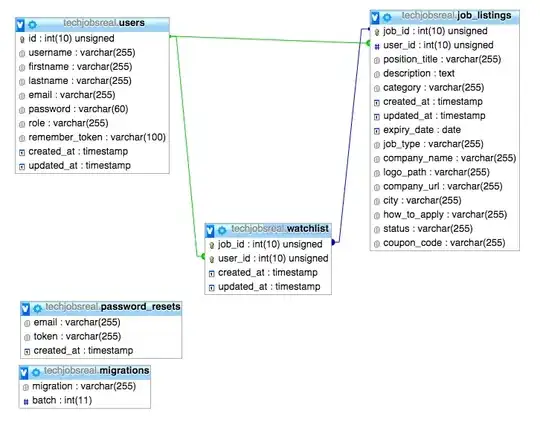Click the date icon beside job_listings created_at
Image resolution: width=540 pixels, height=425 pixels.
point(377,103)
